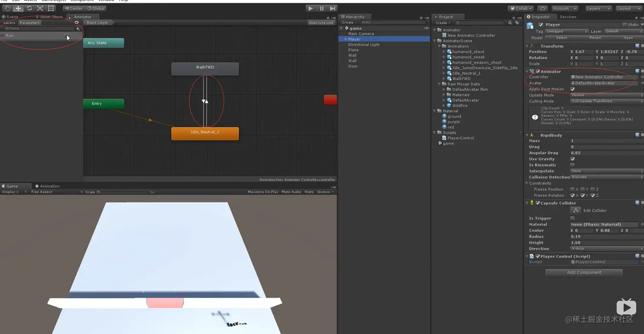Toggle the Apply Root Motion checkbox
Screen dimensions: 644x334
coord(572,89)
